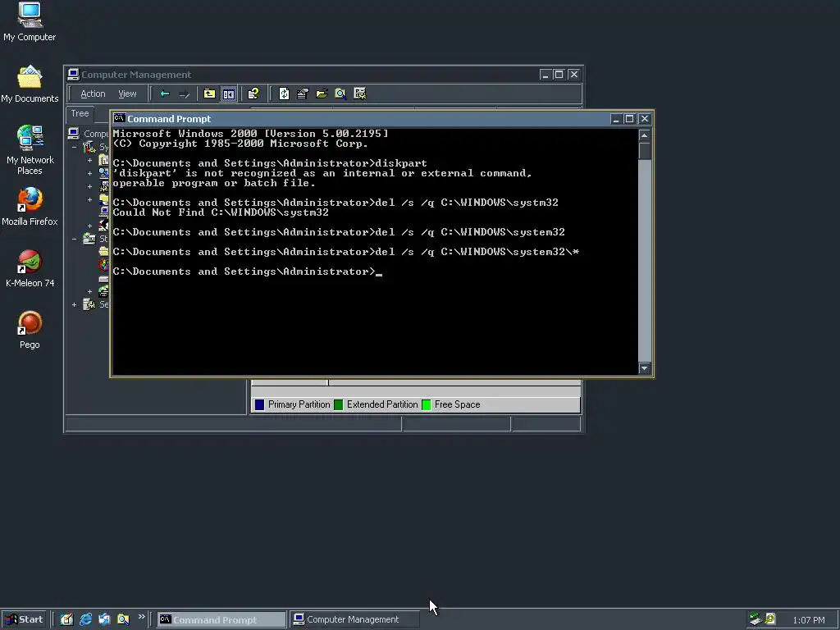Click the first Quick Launch icon beside Start
The image size is (840, 630).
66,619
